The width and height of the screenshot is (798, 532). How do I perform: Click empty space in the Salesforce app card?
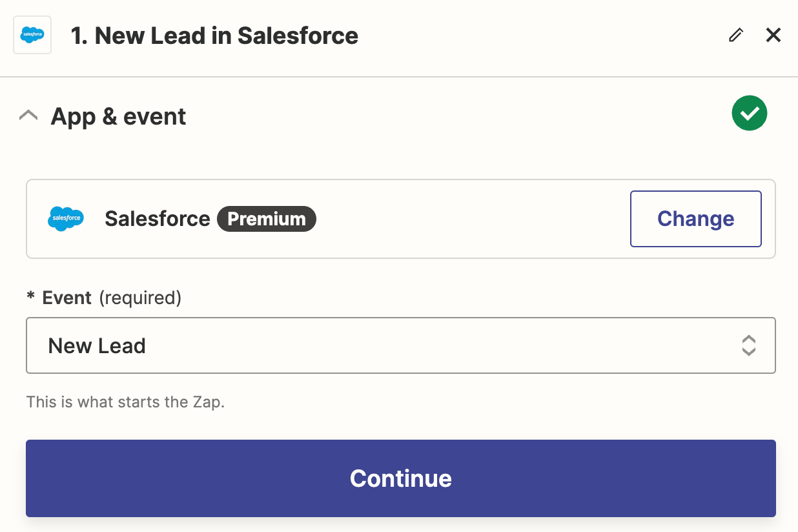tap(471, 219)
